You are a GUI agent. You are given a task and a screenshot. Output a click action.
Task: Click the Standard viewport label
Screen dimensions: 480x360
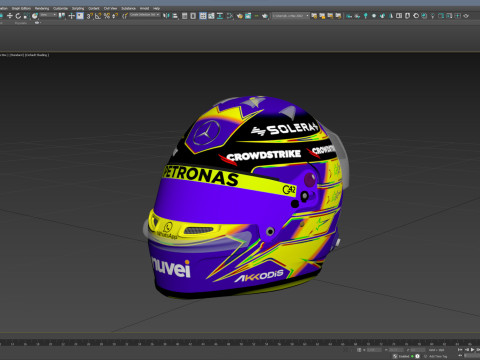tap(16, 55)
